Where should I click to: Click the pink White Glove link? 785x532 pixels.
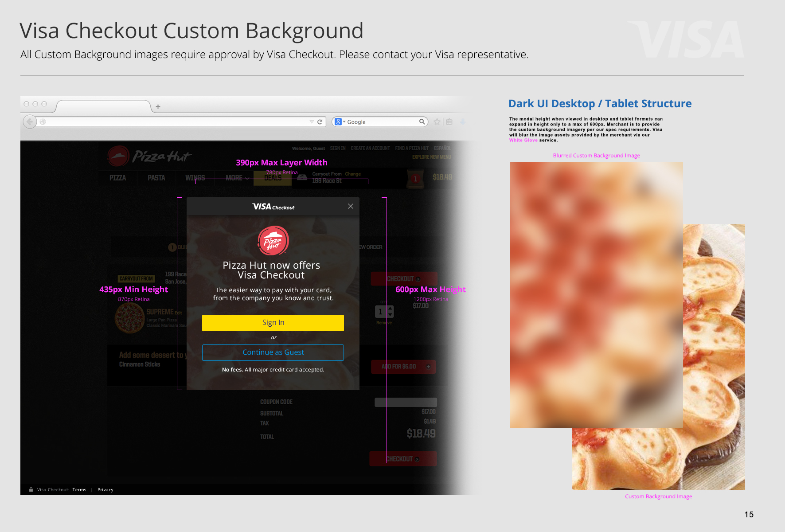(x=523, y=140)
